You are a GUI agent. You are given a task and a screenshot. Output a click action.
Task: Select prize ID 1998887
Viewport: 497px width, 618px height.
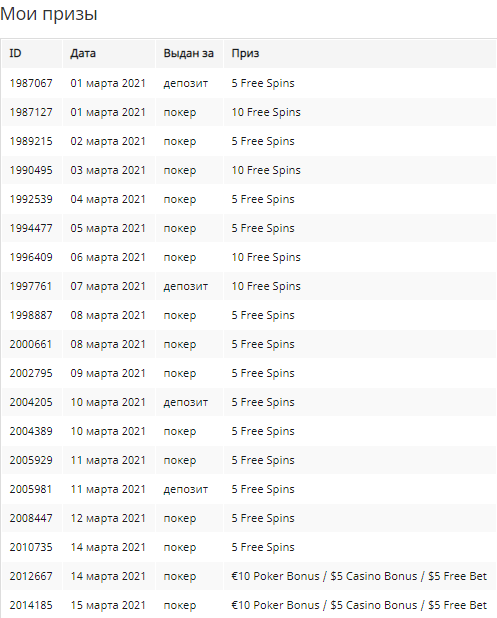click(x=31, y=315)
